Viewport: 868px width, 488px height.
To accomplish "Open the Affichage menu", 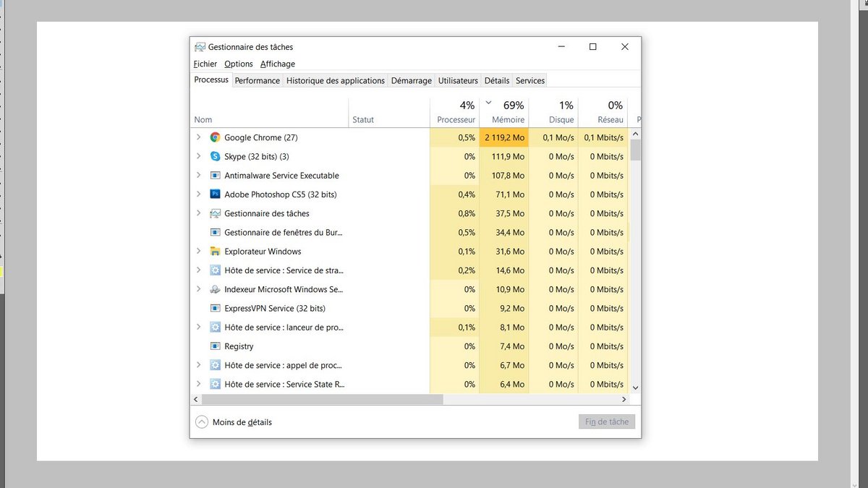I will point(278,64).
